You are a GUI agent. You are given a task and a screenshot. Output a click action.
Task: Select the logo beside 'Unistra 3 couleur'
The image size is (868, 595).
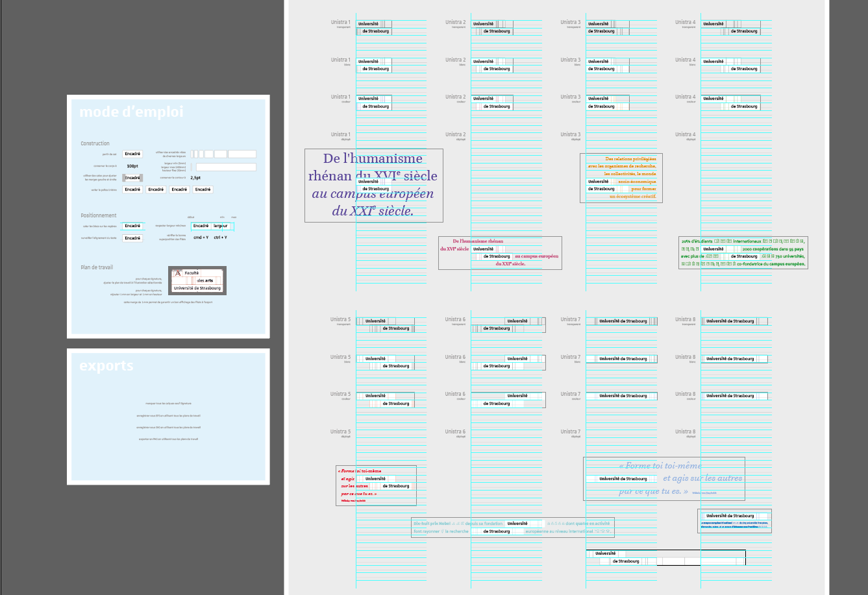608,103
